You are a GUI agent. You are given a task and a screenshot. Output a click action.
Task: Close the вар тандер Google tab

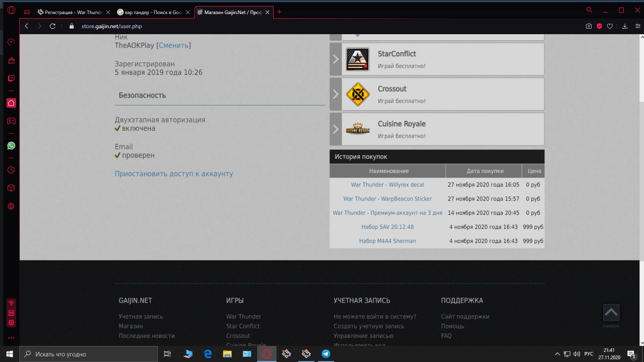187,12
